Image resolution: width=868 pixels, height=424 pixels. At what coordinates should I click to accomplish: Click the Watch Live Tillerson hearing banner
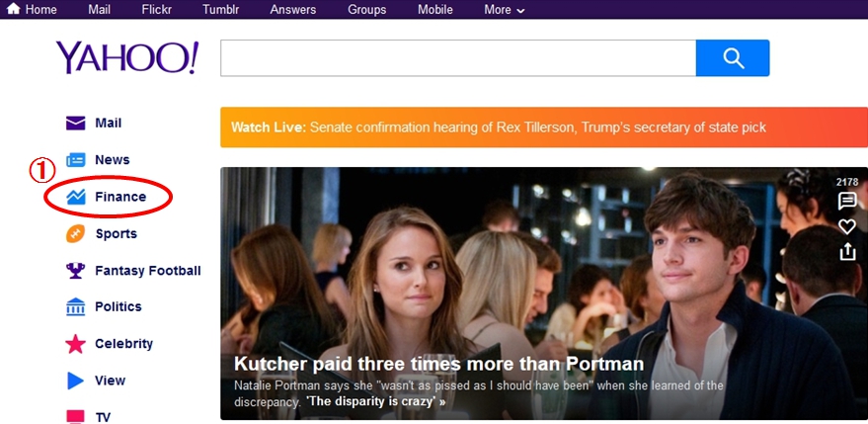point(543,127)
